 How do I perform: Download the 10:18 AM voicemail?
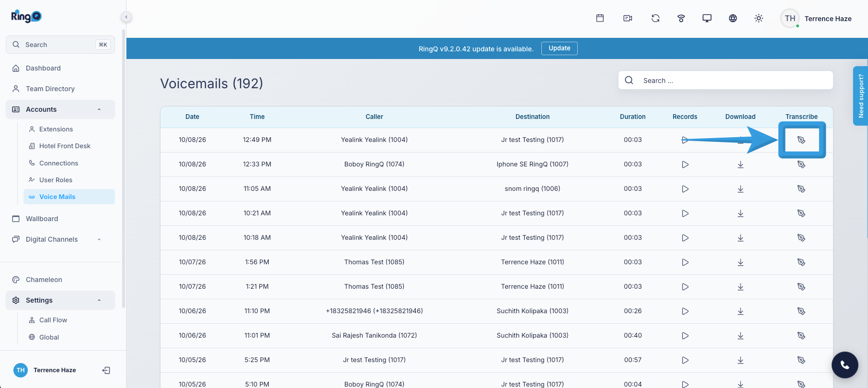[x=741, y=238]
